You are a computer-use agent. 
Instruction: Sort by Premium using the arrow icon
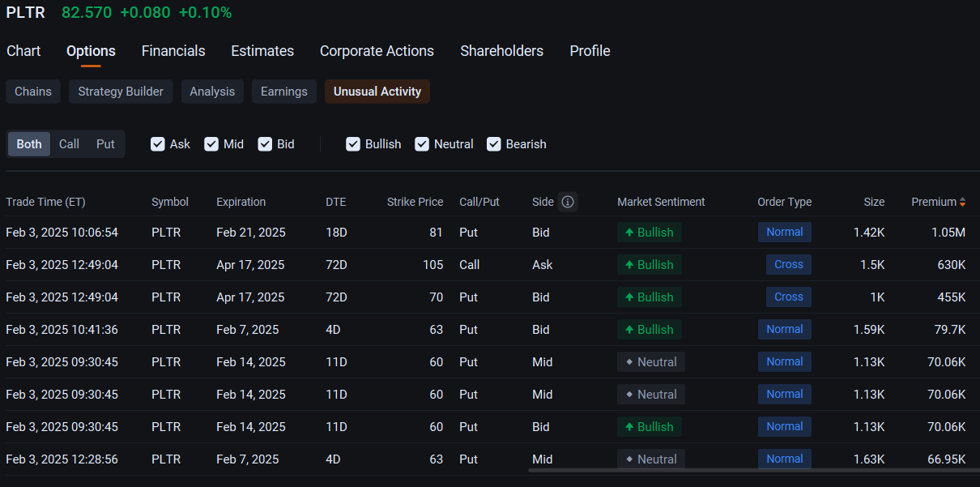point(962,202)
